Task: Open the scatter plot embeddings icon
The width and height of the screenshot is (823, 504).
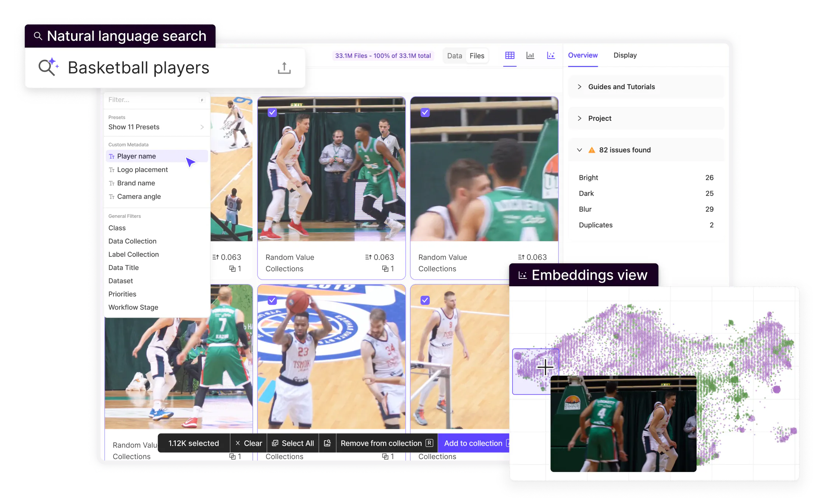Action: 551,56
